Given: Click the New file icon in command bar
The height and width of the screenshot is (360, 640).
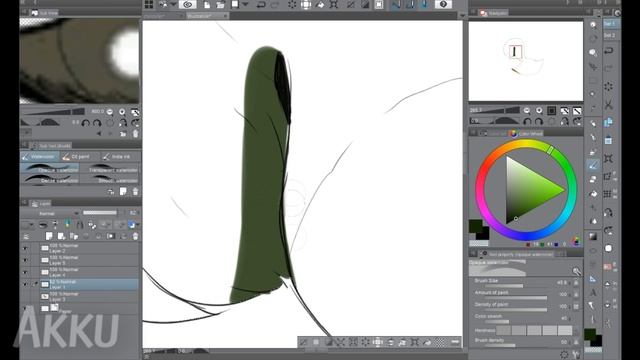Looking at the screenshot, I should click(x=207, y=4).
